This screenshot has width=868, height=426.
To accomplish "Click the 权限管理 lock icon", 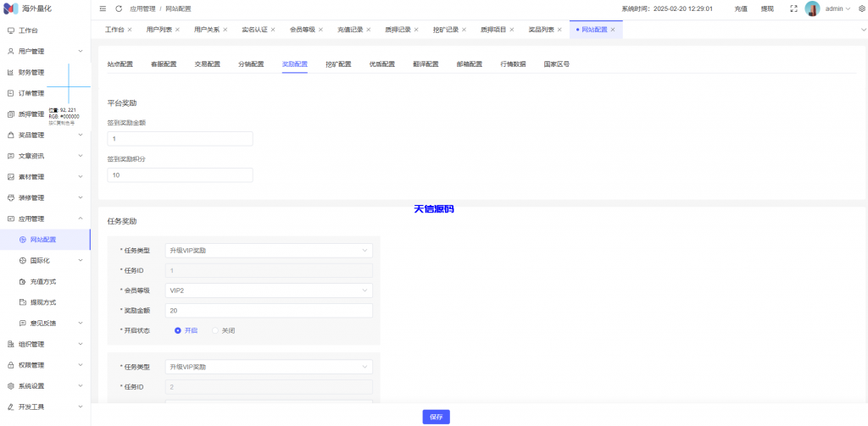I will point(10,365).
